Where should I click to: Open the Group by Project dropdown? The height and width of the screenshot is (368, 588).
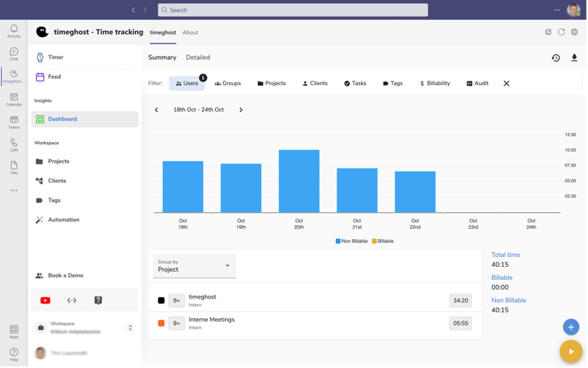click(x=194, y=266)
